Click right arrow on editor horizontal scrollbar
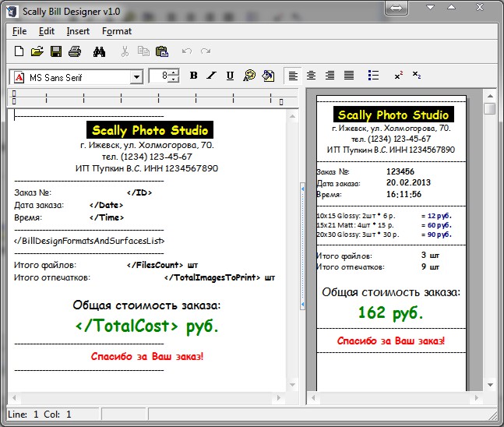 point(279,397)
